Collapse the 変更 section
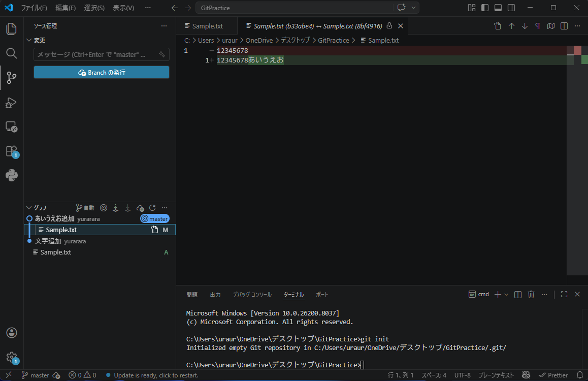Viewport: 588px width, 381px height. click(29, 40)
